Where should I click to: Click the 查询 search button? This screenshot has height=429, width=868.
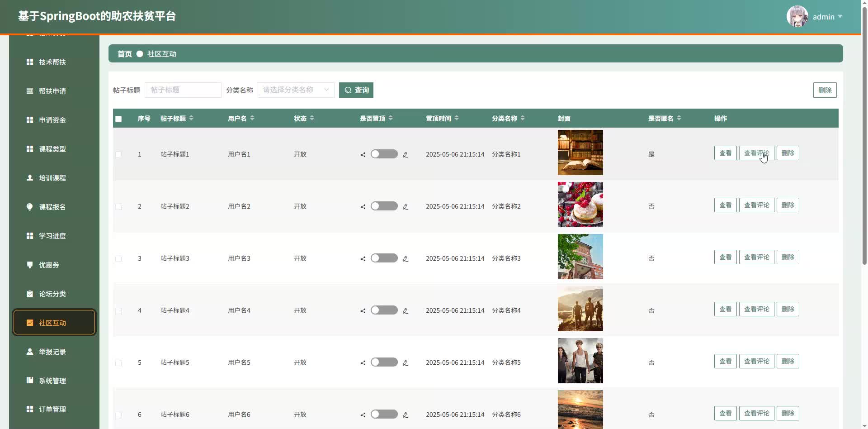pos(356,90)
